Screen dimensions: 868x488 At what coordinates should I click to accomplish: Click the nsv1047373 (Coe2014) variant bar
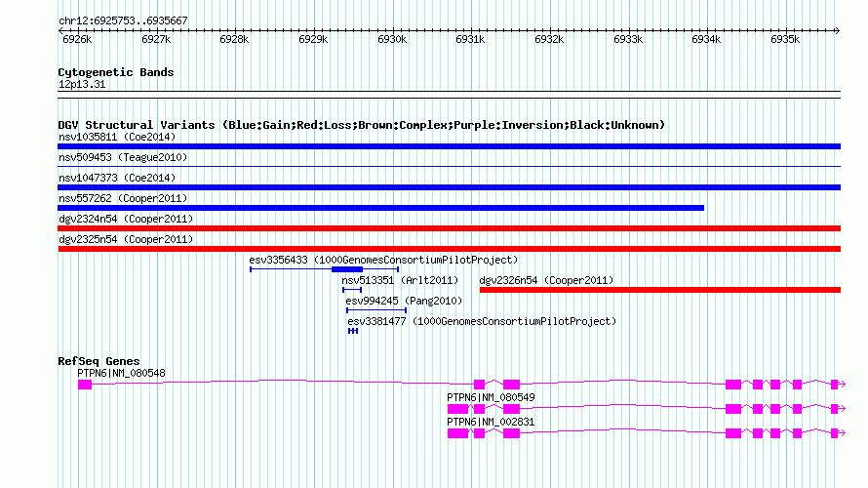[x=449, y=187]
